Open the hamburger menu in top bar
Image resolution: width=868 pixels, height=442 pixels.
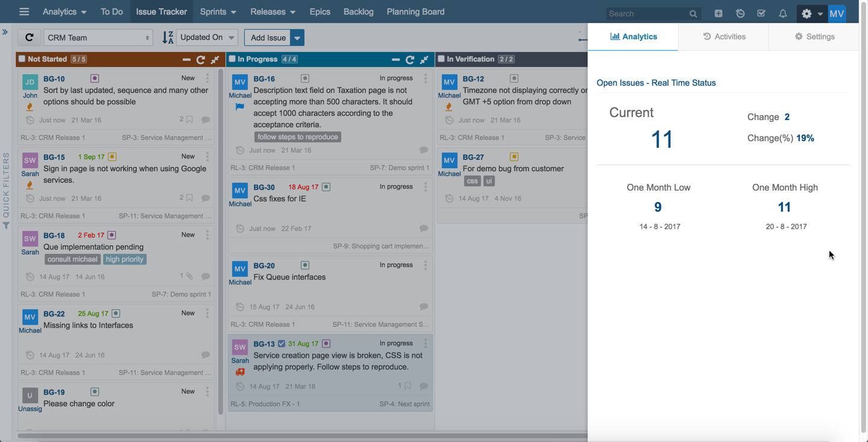pos(24,12)
